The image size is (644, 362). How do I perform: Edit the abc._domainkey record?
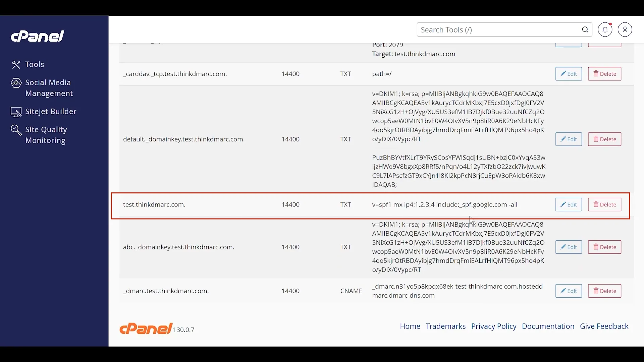[x=569, y=247]
